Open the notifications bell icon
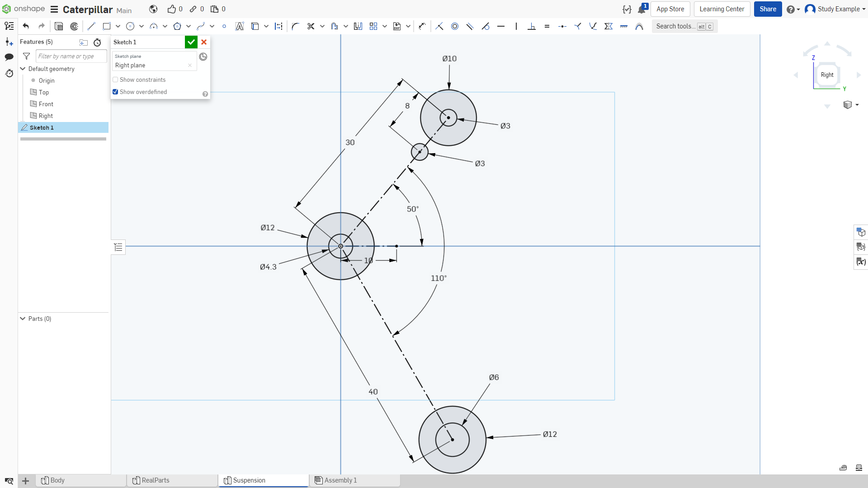 pyautogui.click(x=642, y=9)
